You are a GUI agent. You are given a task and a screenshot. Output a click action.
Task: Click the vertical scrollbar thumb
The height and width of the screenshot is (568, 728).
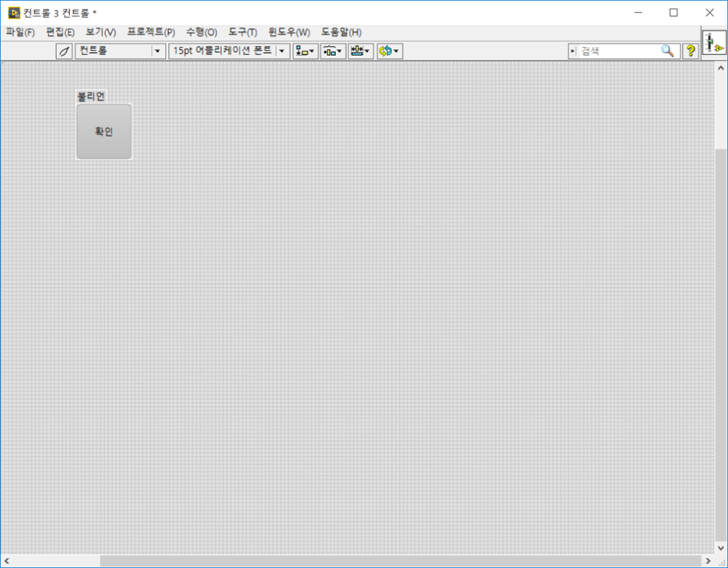point(720,345)
